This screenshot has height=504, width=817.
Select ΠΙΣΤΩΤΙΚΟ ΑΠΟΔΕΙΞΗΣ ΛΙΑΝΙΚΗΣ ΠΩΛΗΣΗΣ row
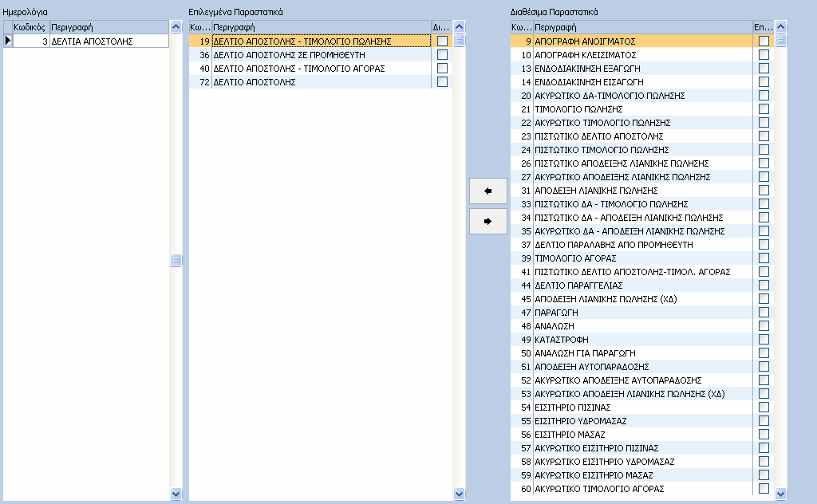pyautogui.click(x=642, y=163)
